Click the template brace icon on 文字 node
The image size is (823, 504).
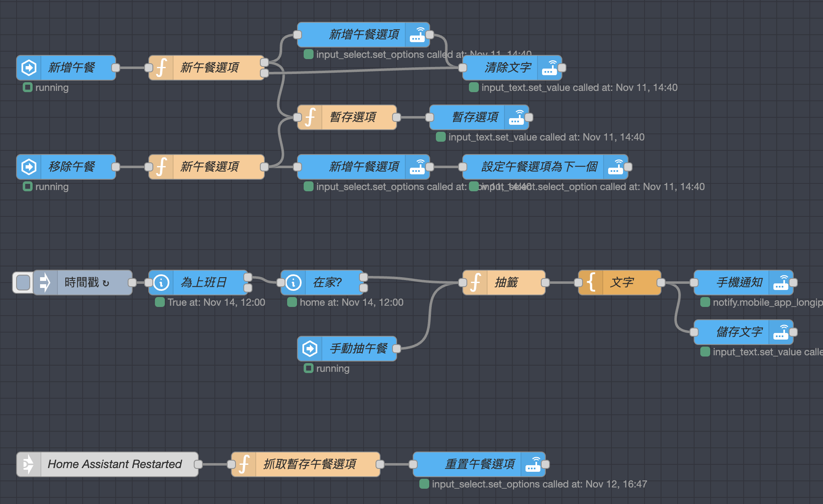click(591, 283)
